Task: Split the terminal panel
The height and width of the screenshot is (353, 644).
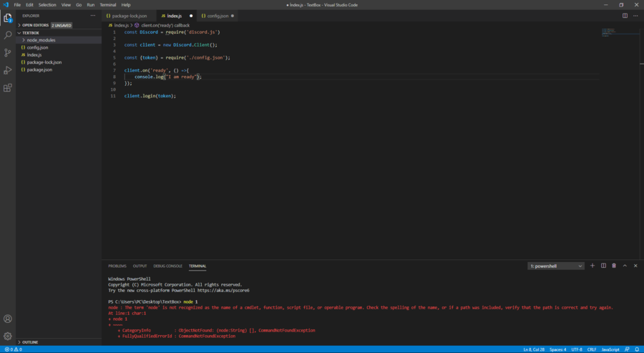Action: [603, 266]
